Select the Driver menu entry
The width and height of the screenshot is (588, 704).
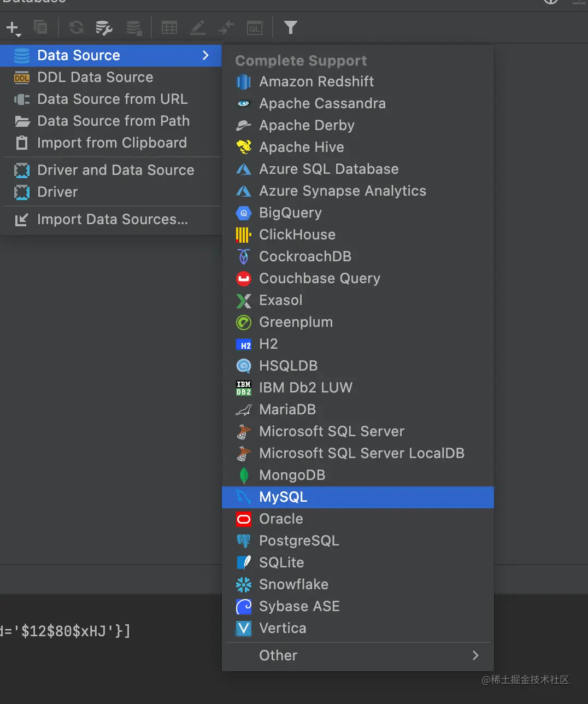(x=111, y=192)
